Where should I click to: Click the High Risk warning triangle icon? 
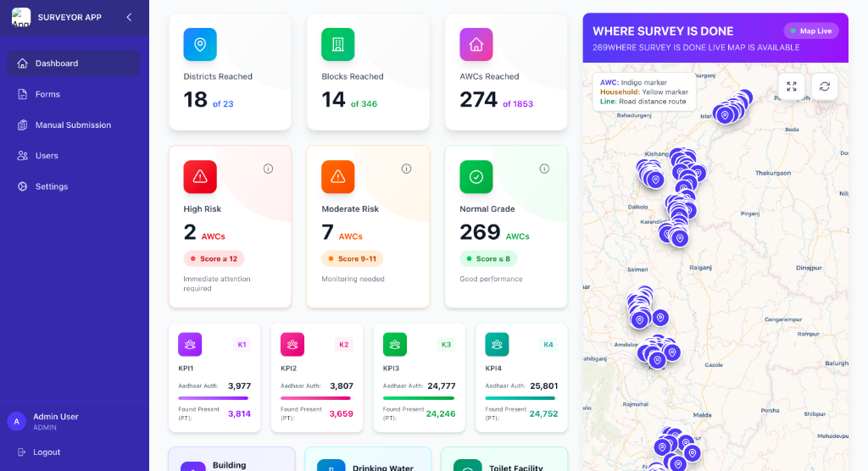[200, 176]
